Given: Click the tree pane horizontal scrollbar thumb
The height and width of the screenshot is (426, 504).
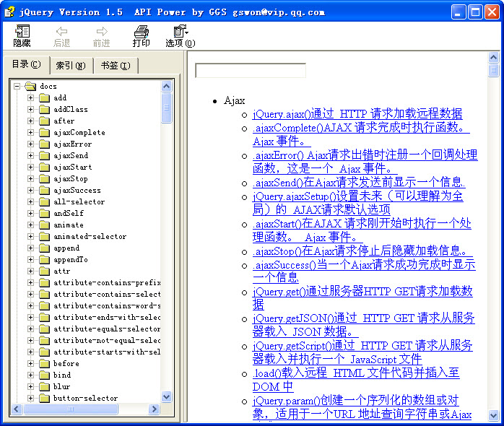Looking at the screenshot, I should [x=71, y=409].
